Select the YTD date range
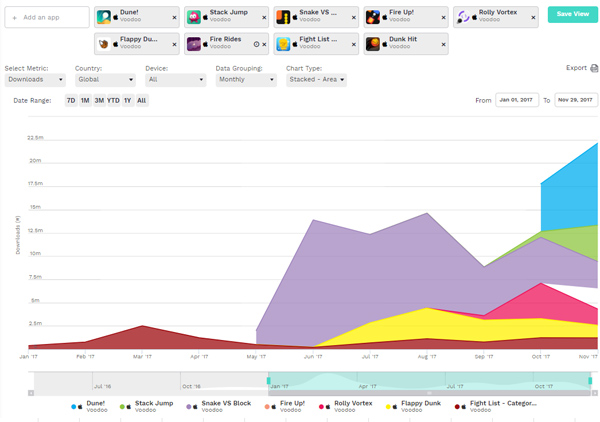The image size is (600, 422). click(x=113, y=101)
